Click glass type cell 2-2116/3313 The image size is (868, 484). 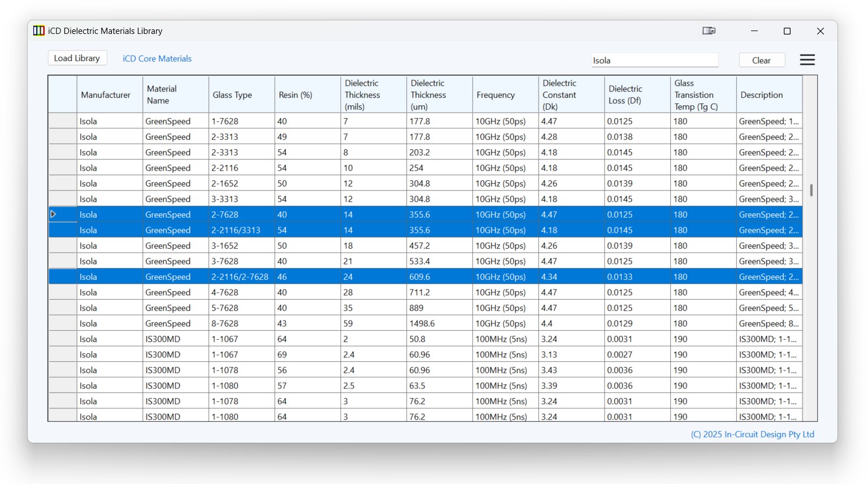242,230
